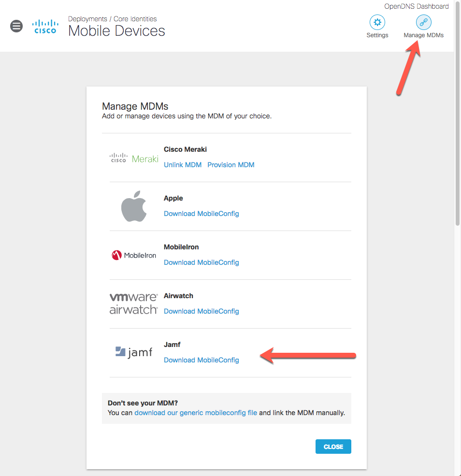
Task: Click the Cisco Meraki logo
Action: click(x=134, y=158)
